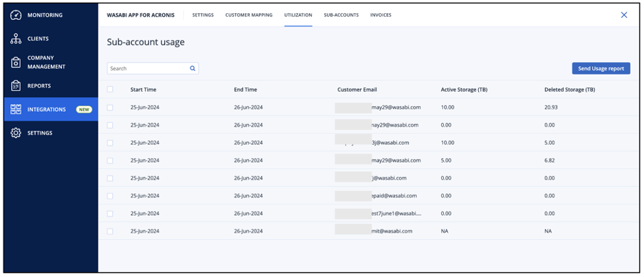The width and height of the screenshot is (644, 277).
Task: Click the NEW badge on Integrations
Action: point(84,110)
